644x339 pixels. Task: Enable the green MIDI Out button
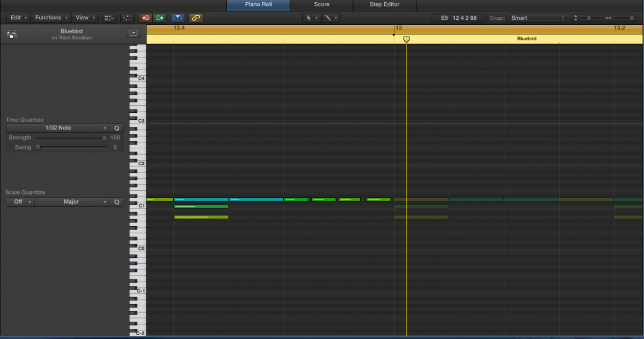[x=159, y=18]
